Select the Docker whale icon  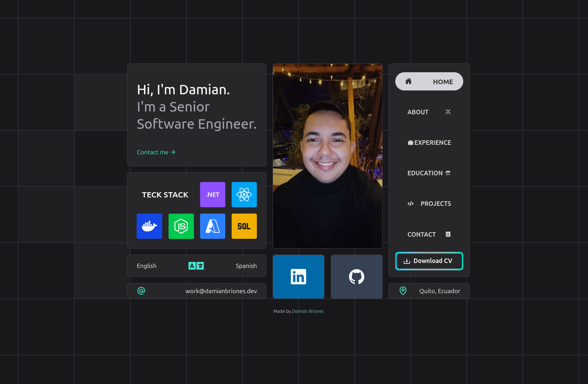[149, 226]
